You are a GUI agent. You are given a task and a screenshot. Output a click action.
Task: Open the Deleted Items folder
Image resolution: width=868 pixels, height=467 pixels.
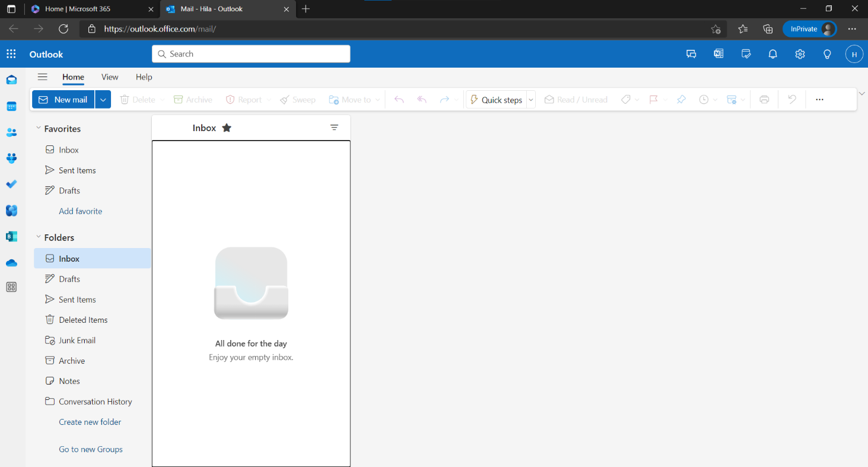click(92, 320)
